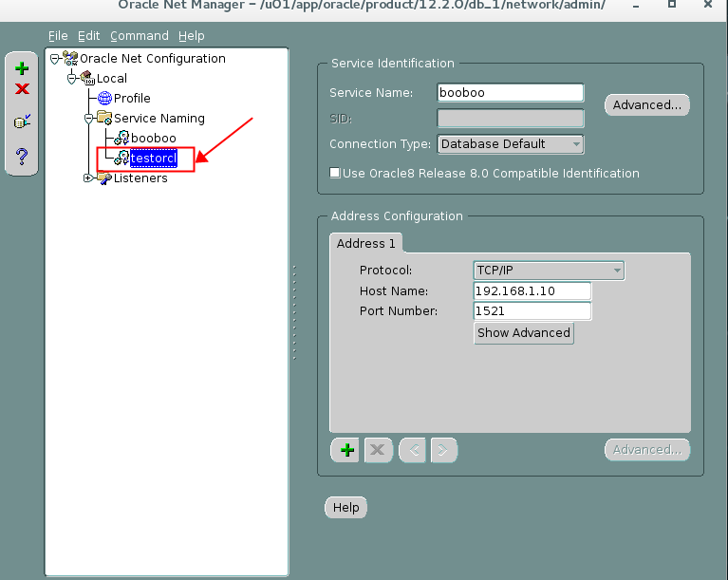Open the File menu
The image size is (728, 580).
(58, 36)
